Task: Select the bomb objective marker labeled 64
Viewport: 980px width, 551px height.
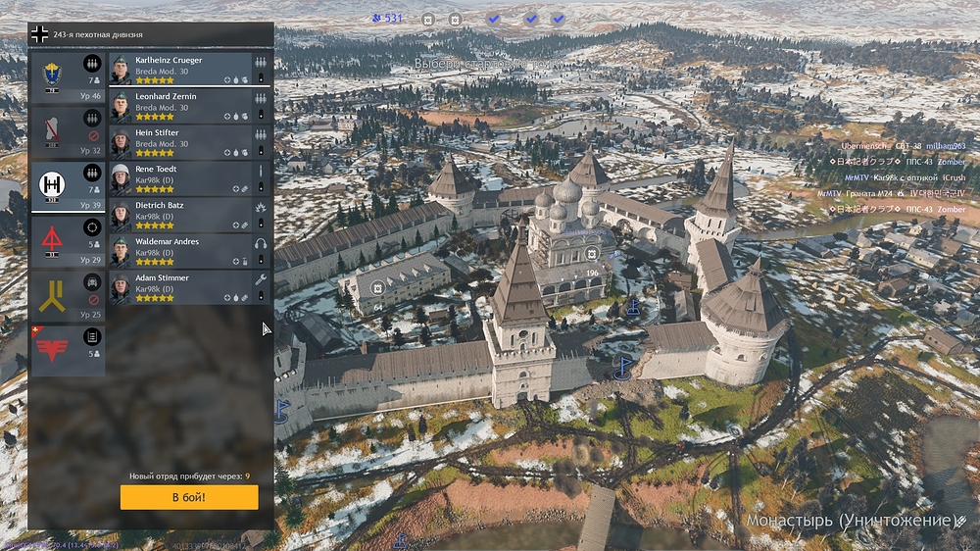Action: tap(377, 288)
